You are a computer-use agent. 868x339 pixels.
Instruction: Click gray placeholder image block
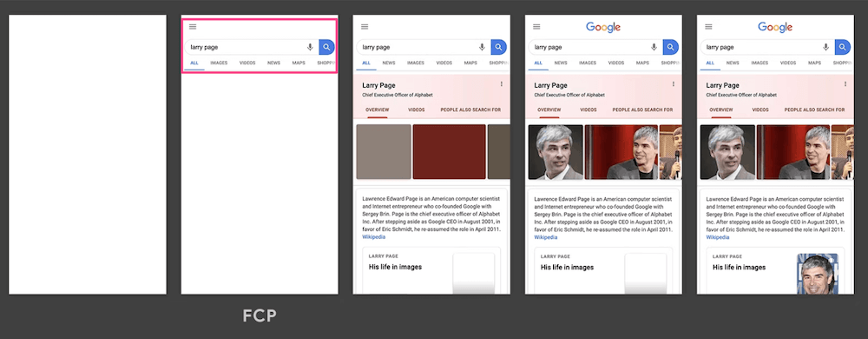point(384,152)
